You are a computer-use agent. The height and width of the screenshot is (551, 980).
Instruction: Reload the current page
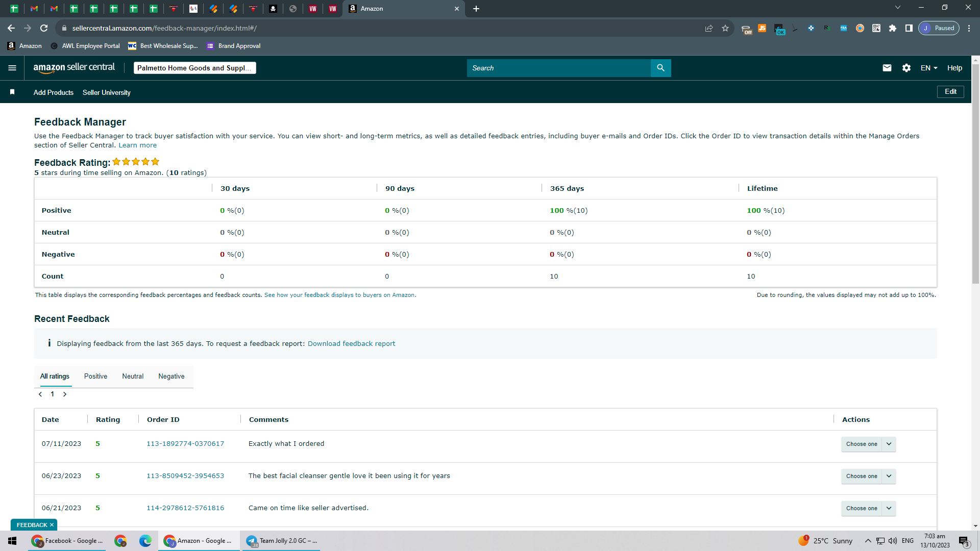click(44, 28)
